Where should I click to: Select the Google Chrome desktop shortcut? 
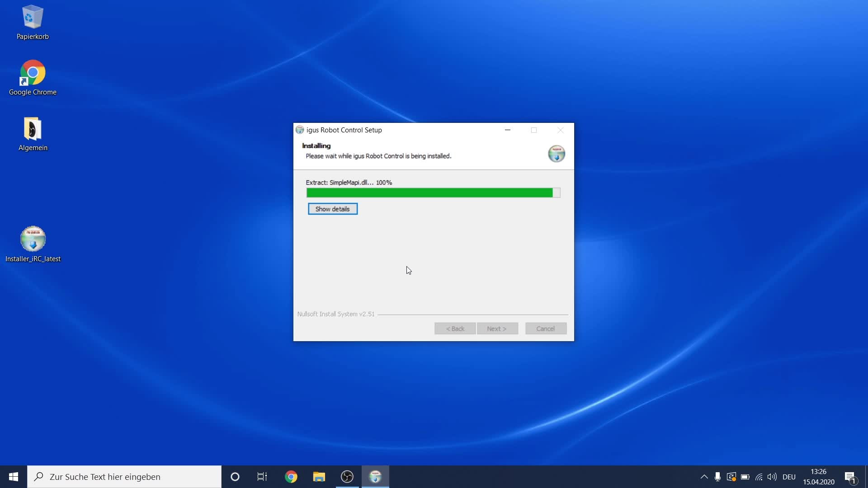[33, 78]
